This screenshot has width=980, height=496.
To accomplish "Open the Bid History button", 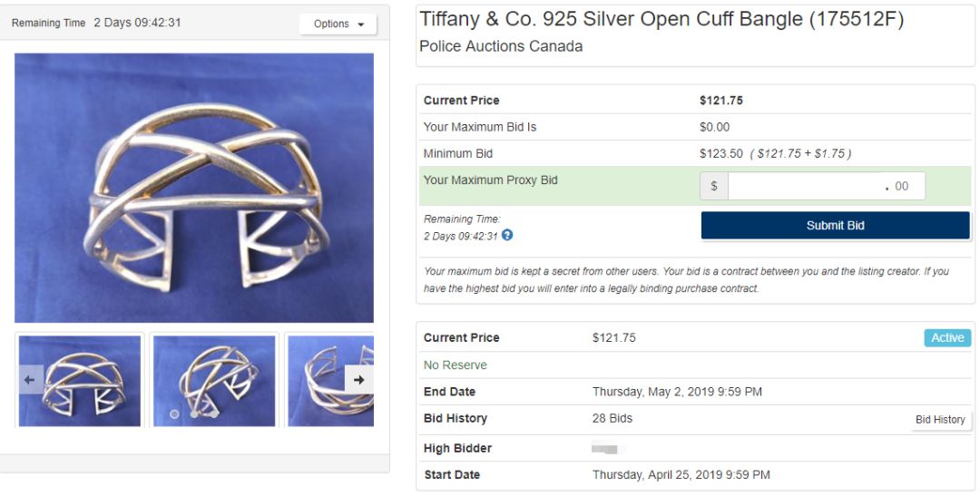I will 940,420.
